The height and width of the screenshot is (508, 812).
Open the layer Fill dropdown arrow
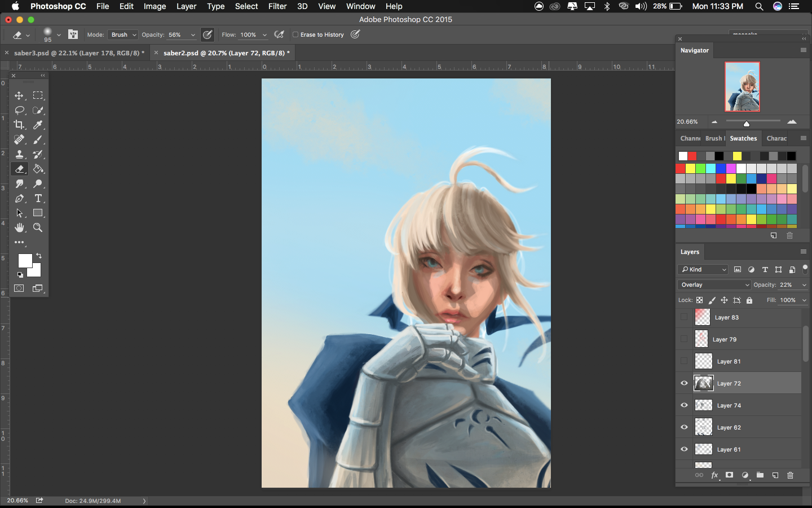(804, 300)
